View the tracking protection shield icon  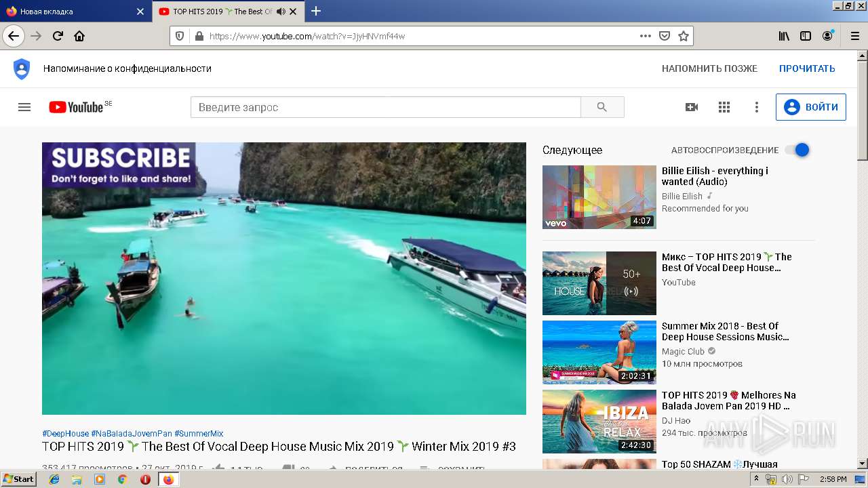click(x=180, y=36)
